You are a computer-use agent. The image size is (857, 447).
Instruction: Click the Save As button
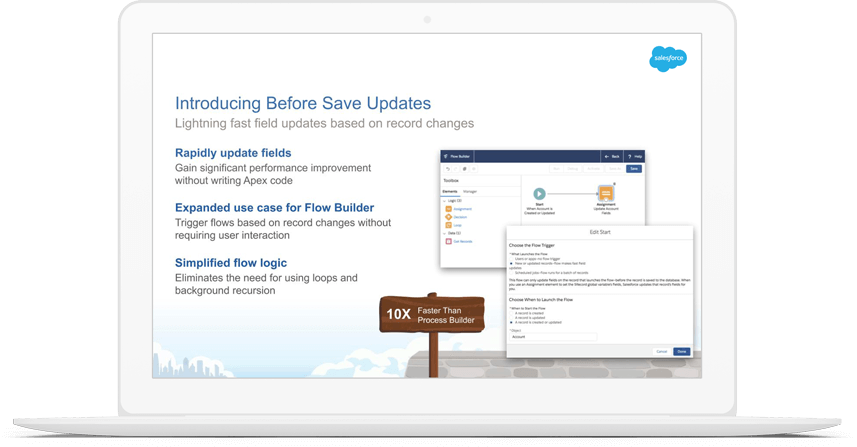pos(615,169)
